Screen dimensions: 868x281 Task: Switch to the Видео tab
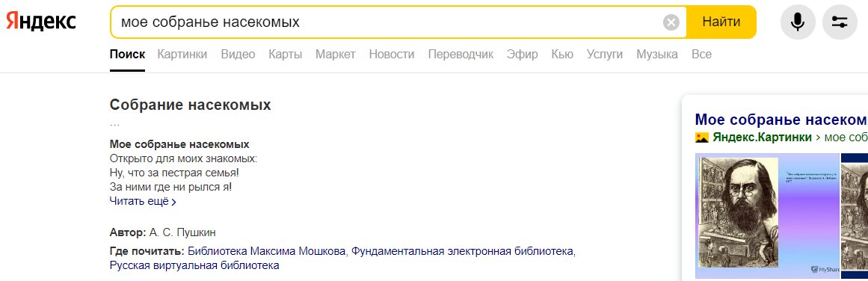click(238, 55)
